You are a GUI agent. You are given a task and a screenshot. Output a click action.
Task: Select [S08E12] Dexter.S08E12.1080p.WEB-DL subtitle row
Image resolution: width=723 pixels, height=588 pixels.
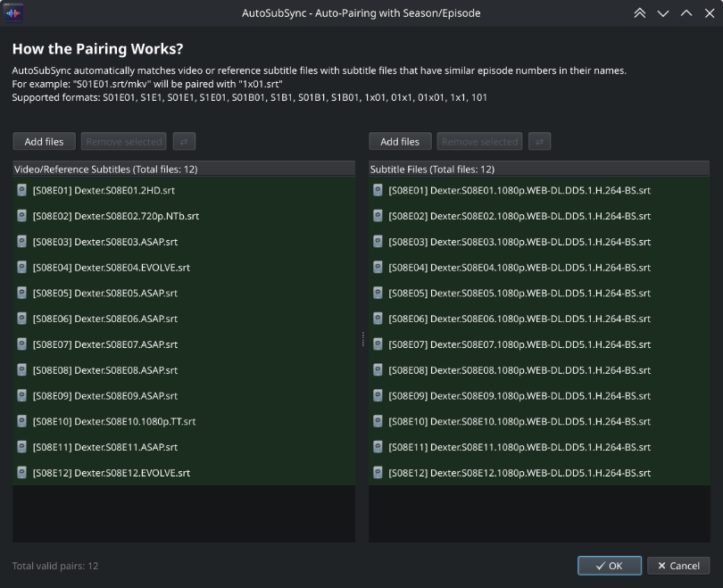click(x=539, y=472)
